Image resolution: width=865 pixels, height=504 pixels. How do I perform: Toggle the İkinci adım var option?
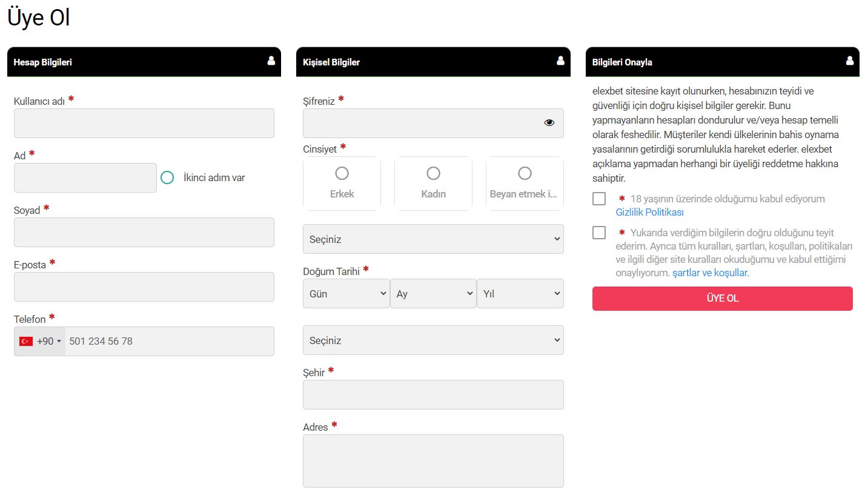point(167,177)
